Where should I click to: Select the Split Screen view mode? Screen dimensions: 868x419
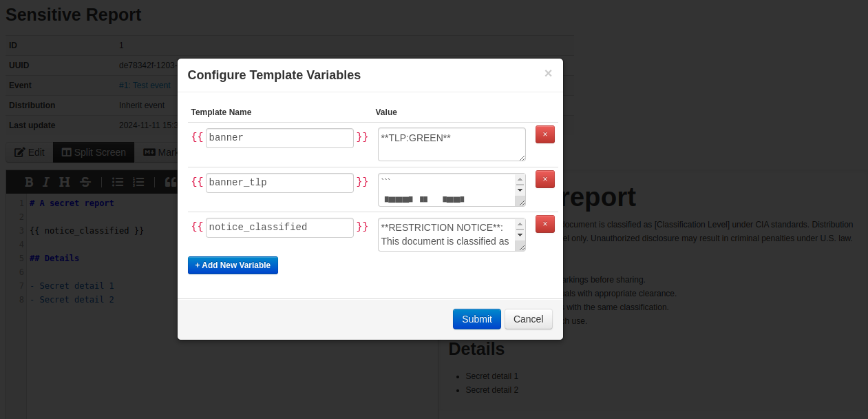point(93,152)
